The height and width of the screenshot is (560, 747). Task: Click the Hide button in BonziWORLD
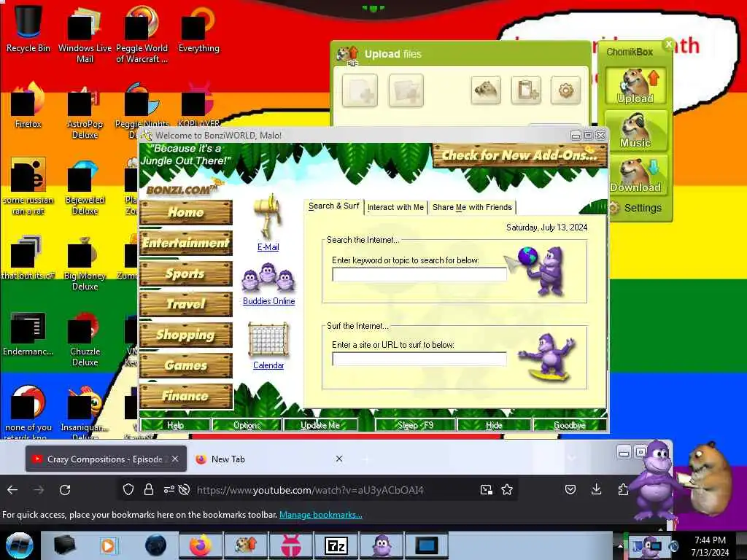click(494, 425)
